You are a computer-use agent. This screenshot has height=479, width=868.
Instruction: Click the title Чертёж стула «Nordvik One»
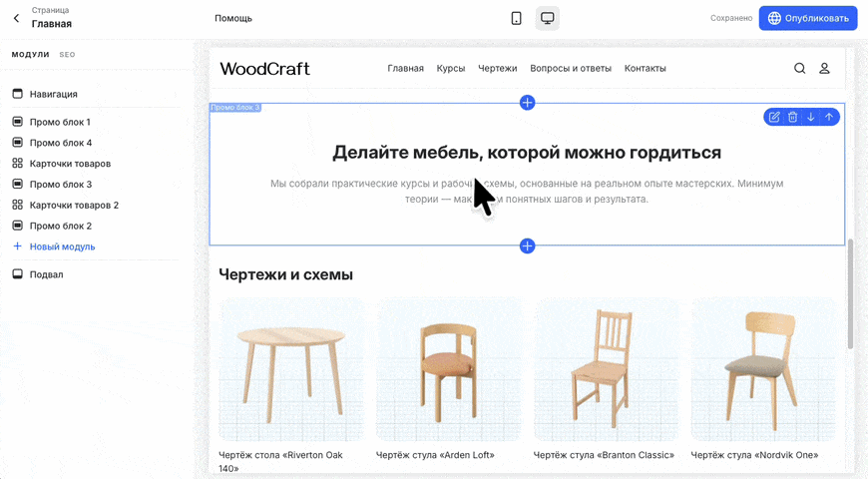point(754,455)
